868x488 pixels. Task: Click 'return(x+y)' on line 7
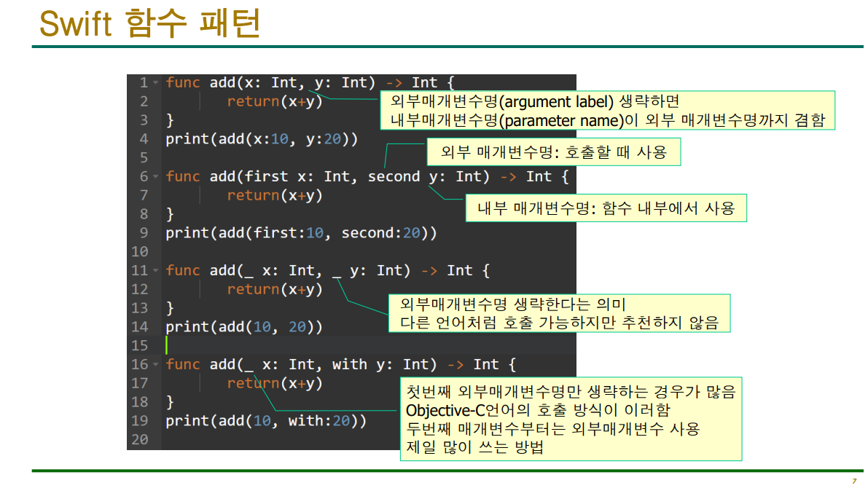275,196
